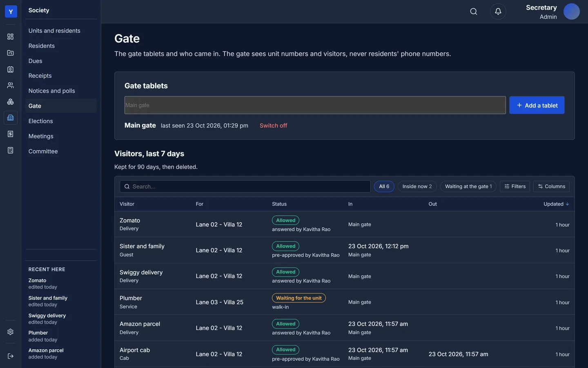Show visitors Inside now

(417, 186)
